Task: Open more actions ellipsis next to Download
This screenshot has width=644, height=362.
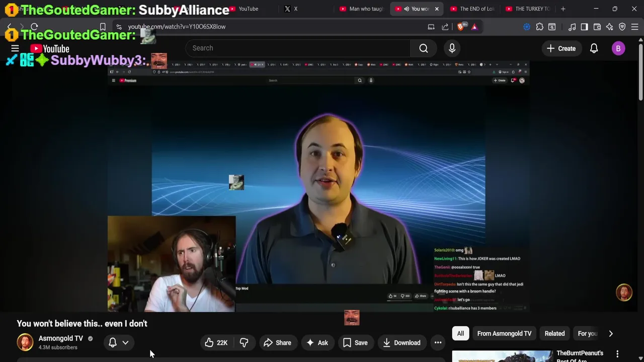Action: (x=438, y=343)
